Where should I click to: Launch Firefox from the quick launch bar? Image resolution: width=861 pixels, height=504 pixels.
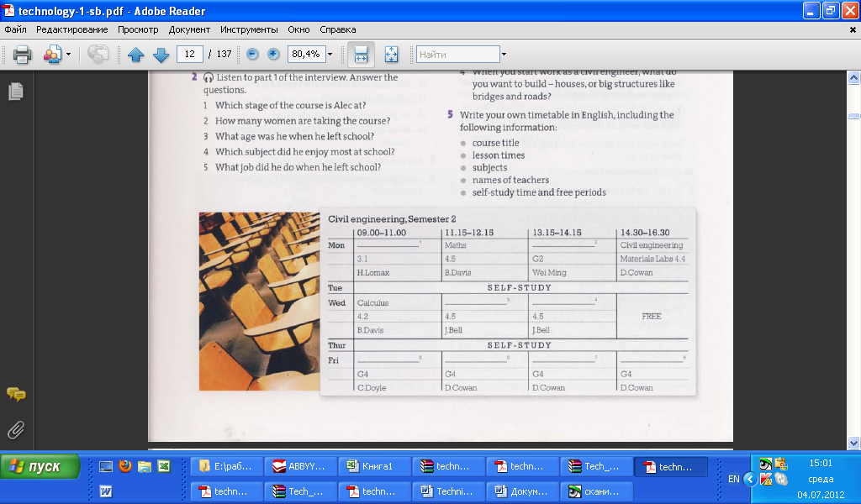pyautogui.click(x=125, y=466)
